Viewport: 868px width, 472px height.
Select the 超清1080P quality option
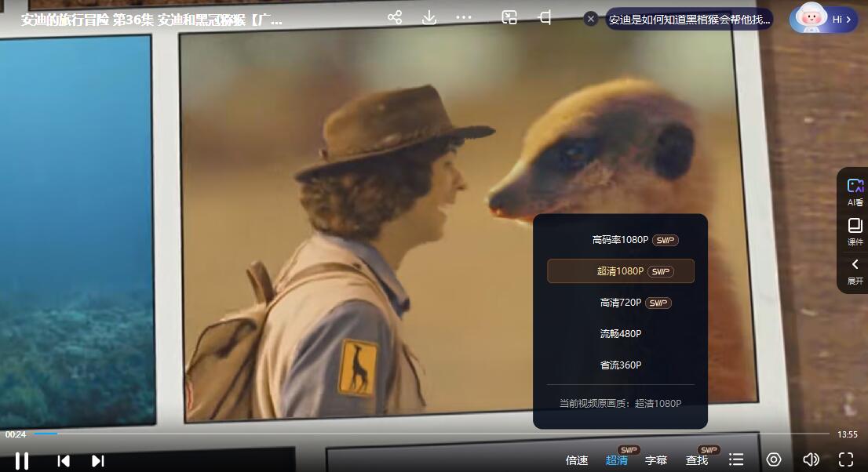point(621,271)
